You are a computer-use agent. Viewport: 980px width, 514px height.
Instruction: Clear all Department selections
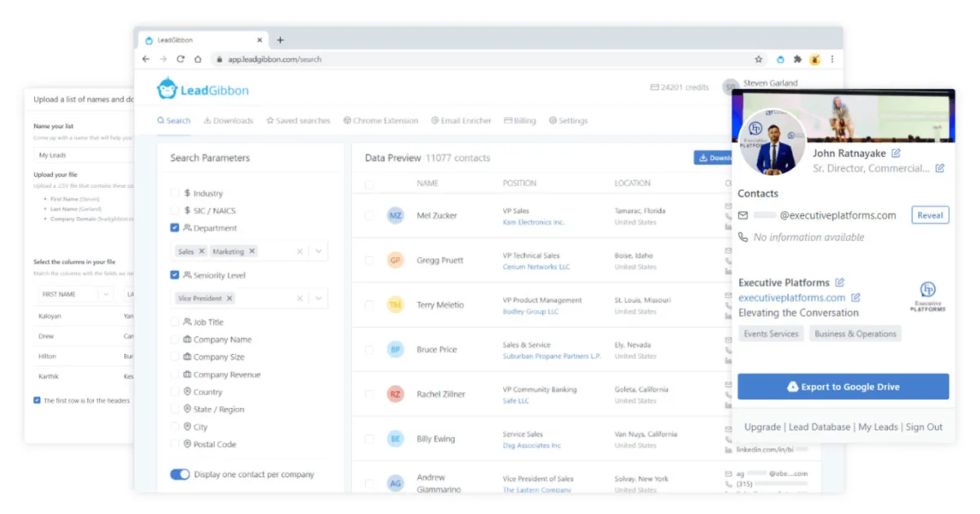300,251
